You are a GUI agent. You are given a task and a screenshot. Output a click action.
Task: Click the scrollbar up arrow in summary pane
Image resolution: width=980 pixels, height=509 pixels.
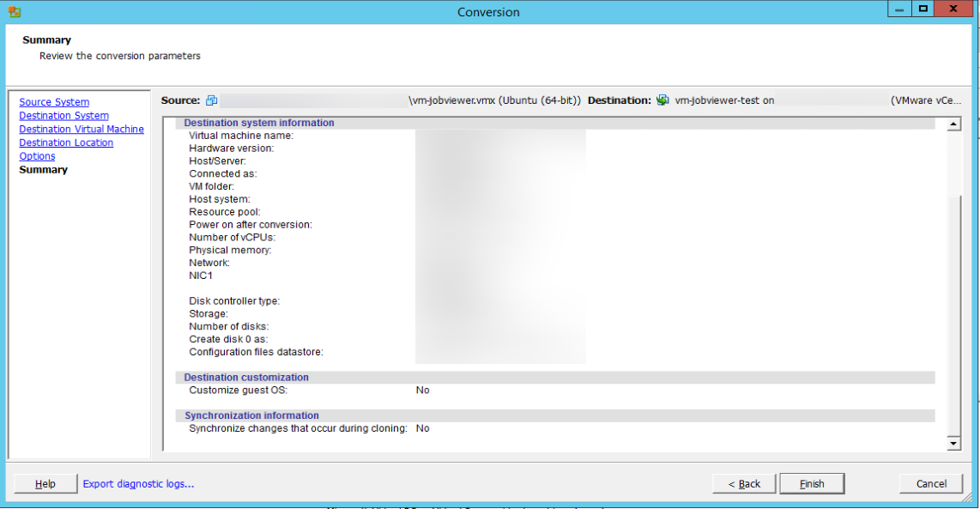click(x=953, y=124)
